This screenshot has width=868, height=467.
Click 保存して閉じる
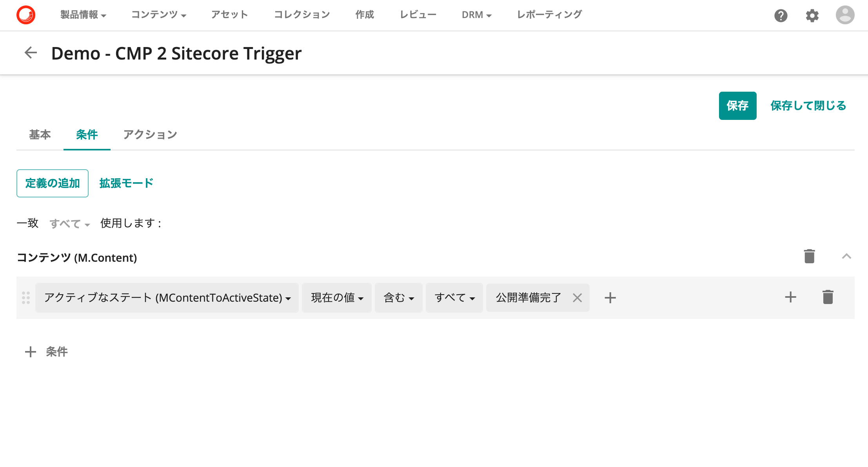tap(808, 106)
